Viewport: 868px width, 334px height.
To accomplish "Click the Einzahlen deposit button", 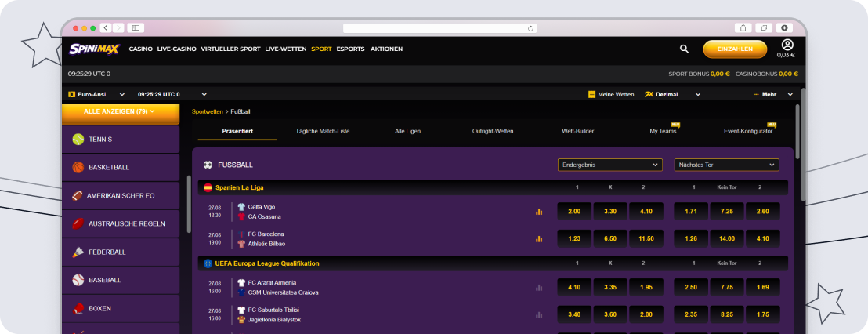I will pos(735,49).
